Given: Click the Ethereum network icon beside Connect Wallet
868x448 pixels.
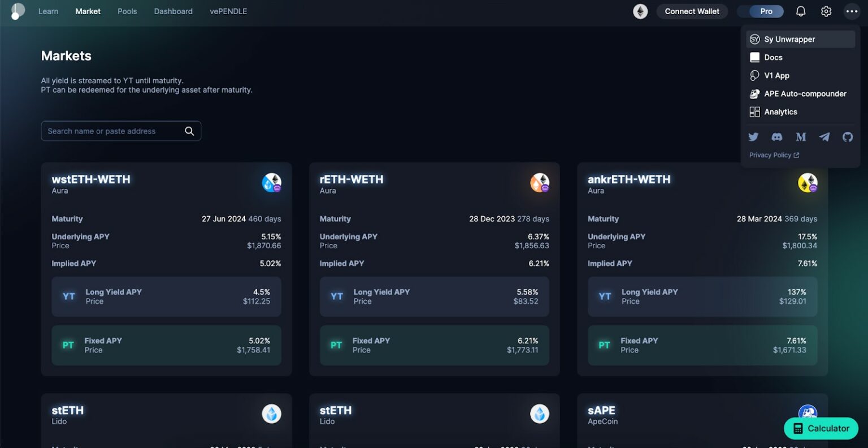Looking at the screenshot, I should (x=640, y=11).
